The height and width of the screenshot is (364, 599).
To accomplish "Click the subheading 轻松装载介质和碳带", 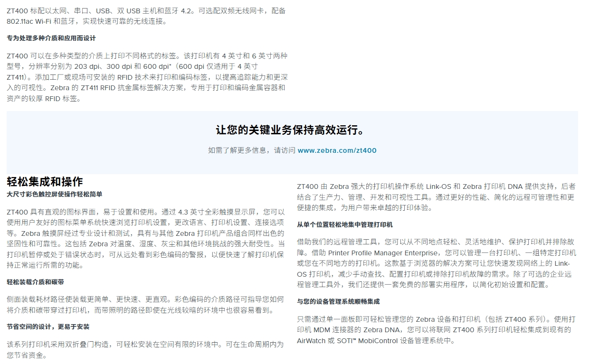I will point(35,282).
